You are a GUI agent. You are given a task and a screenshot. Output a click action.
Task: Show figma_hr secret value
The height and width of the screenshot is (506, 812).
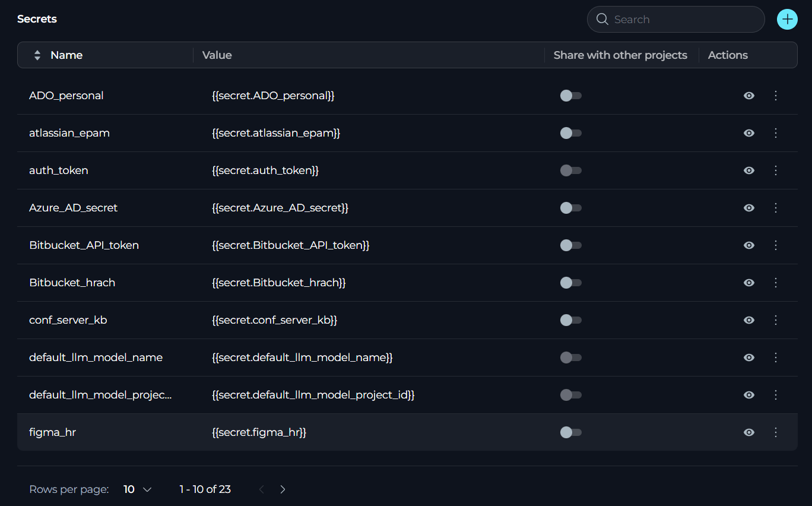749,432
